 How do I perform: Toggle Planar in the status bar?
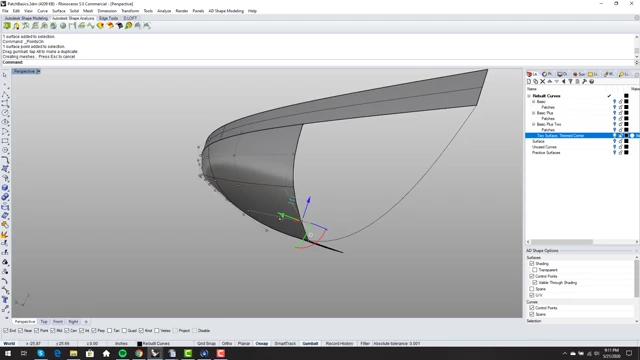pos(244,344)
